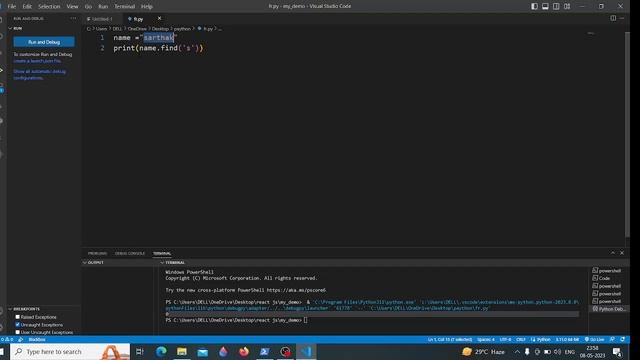640x360 pixels.
Task: Click Ln 1, Col 15 status bar entry
Action: (450, 340)
